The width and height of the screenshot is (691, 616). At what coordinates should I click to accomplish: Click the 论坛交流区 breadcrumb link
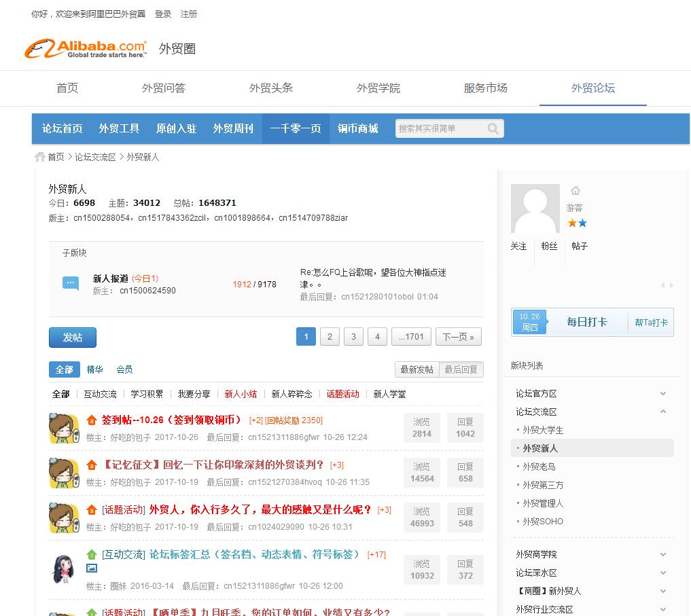point(95,157)
